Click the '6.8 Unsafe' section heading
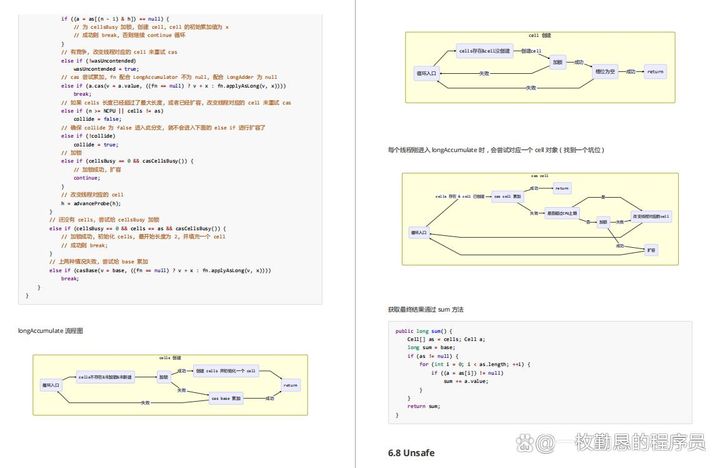Image resolution: width=720 pixels, height=468 pixels. (x=411, y=453)
